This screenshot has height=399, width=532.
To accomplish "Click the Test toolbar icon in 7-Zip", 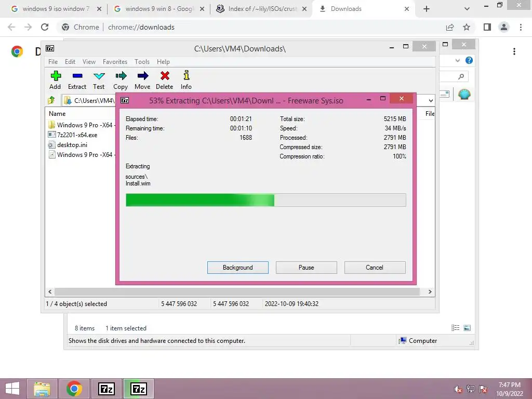I will click(x=99, y=80).
